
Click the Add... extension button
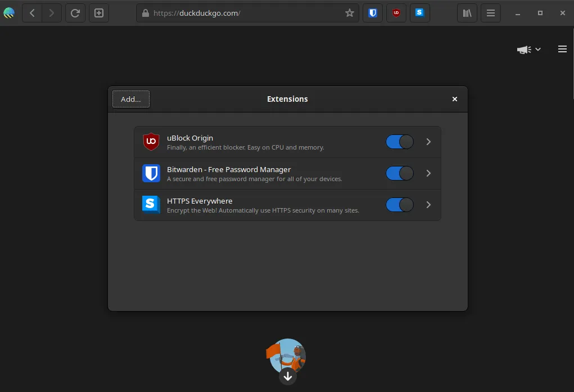[x=131, y=99]
